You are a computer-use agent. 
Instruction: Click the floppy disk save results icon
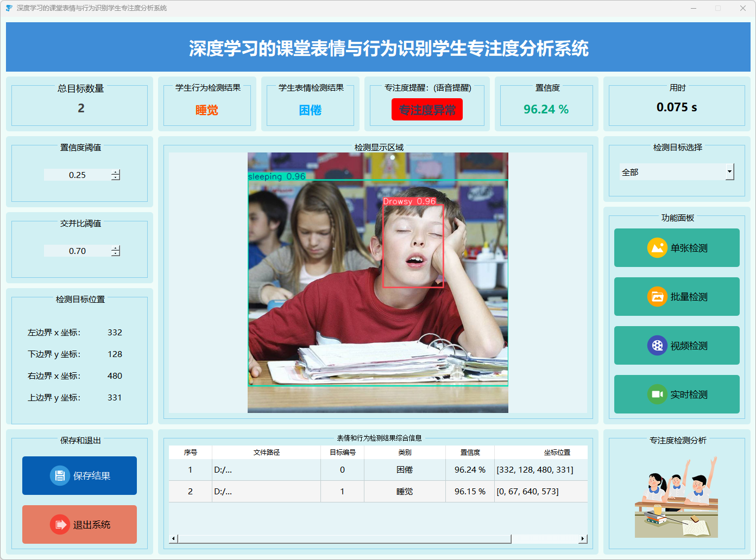click(x=60, y=475)
